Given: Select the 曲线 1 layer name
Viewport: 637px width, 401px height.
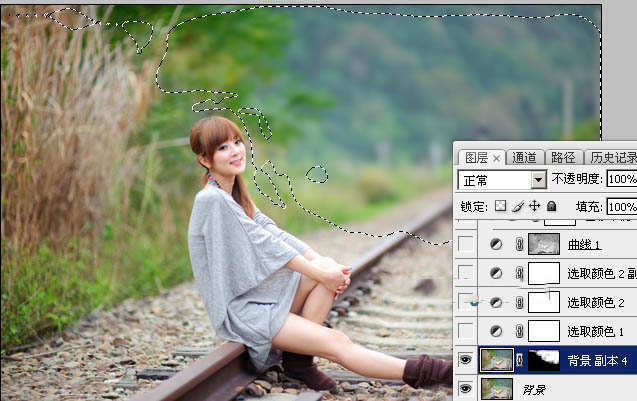Looking at the screenshot, I should point(584,245).
